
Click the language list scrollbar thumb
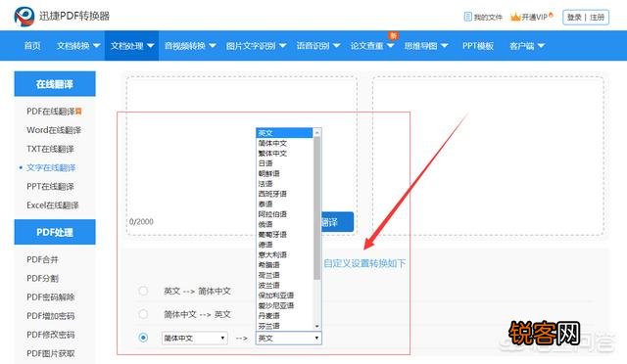[x=317, y=207]
